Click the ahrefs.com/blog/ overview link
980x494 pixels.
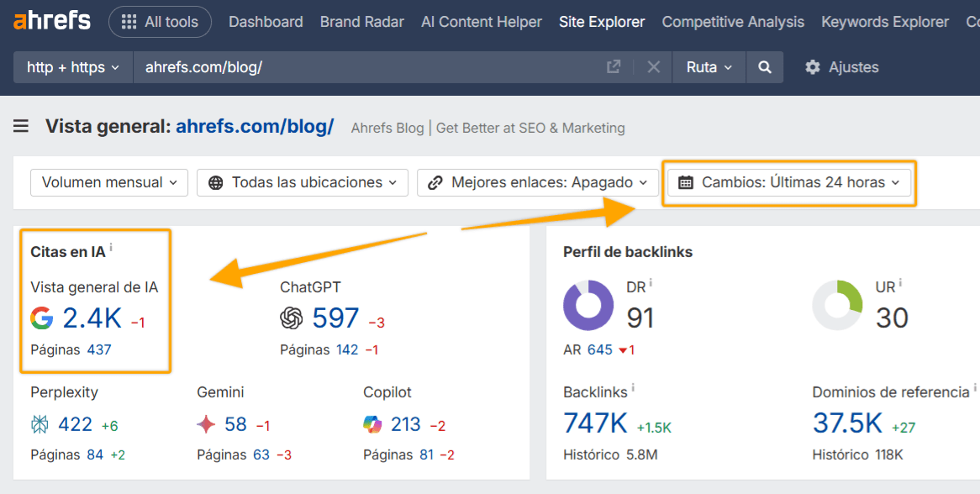[254, 127]
